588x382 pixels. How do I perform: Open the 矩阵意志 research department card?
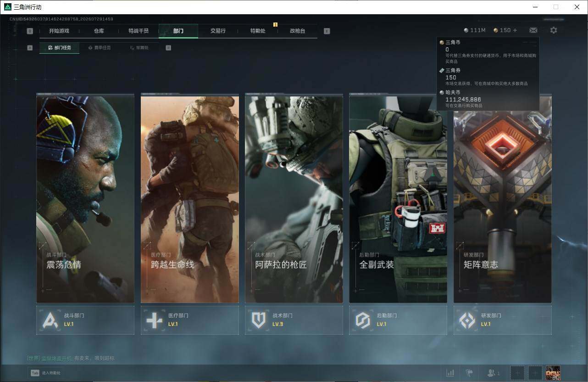503,198
